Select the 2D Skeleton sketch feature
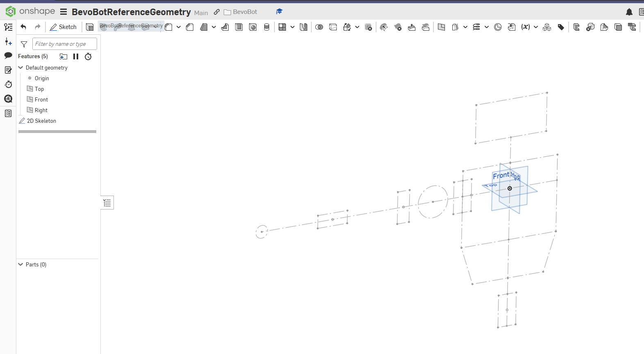The image size is (644, 354). pyautogui.click(x=41, y=121)
